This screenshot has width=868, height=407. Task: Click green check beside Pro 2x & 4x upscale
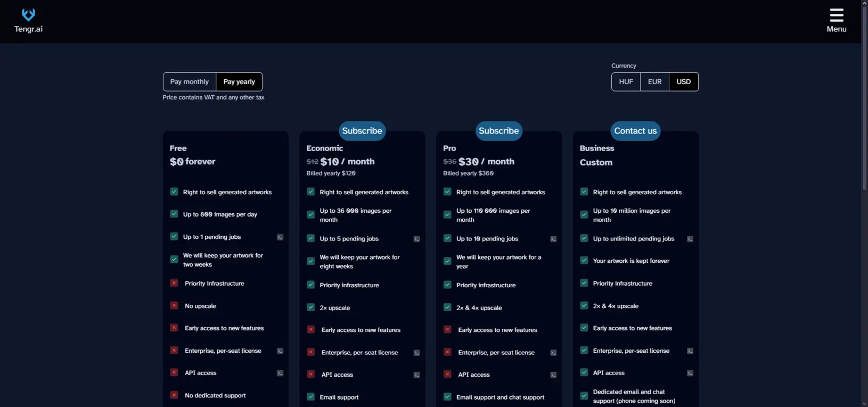coord(447,307)
